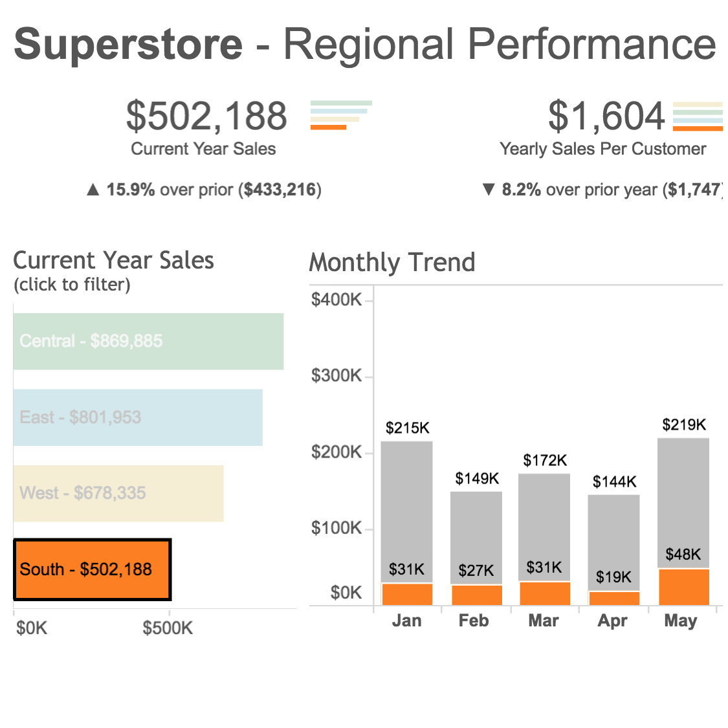The height and width of the screenshot is (728, 728).
Task: Click the mini bar chart beside $502,188
Action: 341,115
